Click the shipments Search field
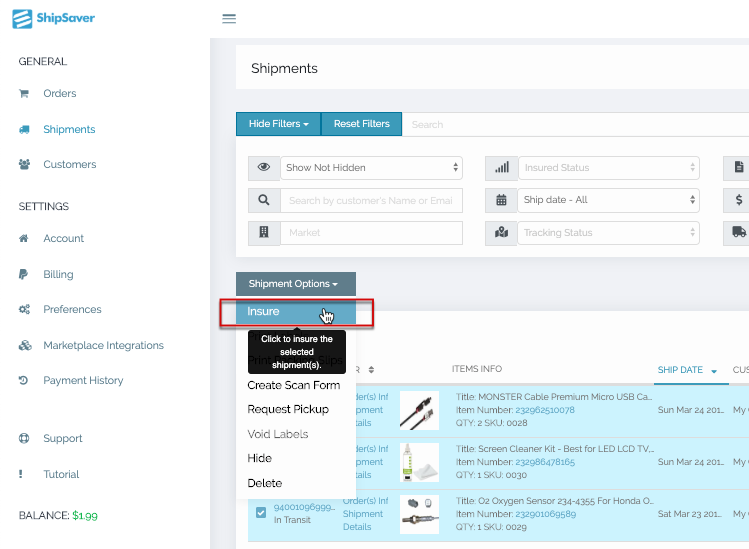The width and height of the screenshot is (749, 549). pos(575,124)
